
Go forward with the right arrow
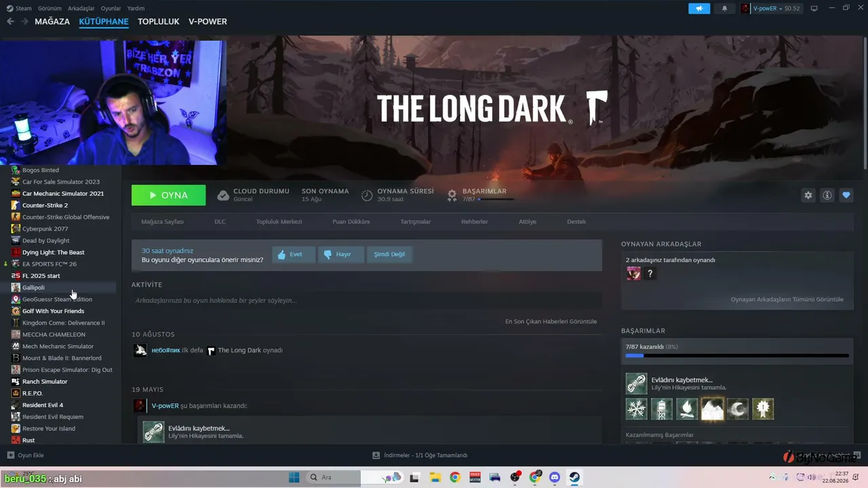(24, 22)
